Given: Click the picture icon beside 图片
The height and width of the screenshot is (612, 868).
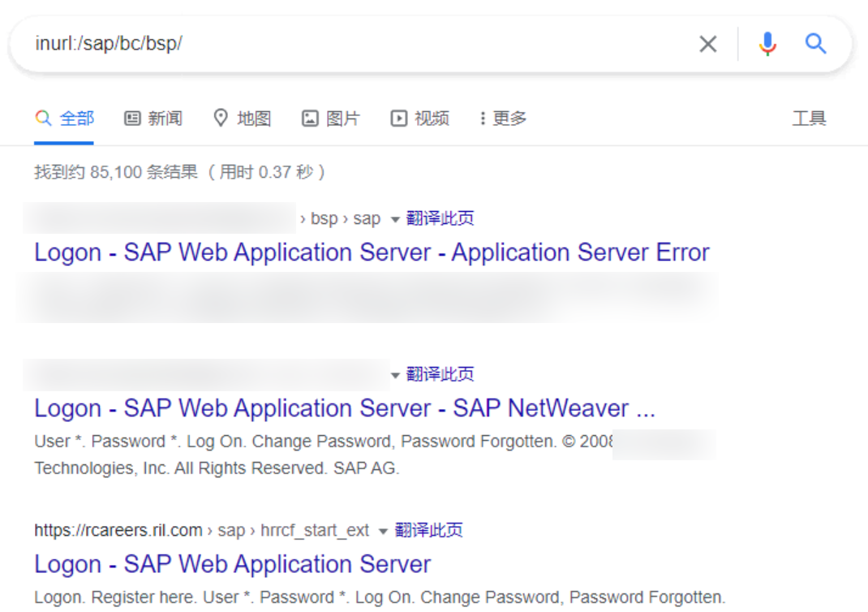Looking at the screenshot, I should (x=310, y=118).
